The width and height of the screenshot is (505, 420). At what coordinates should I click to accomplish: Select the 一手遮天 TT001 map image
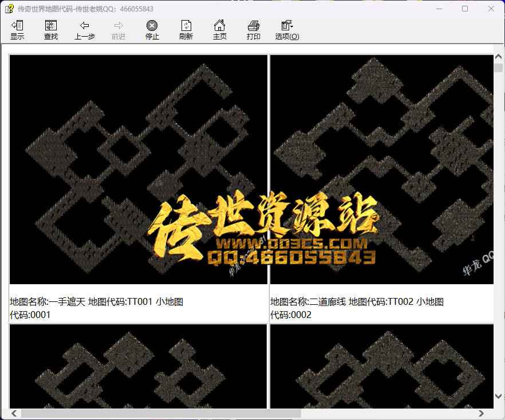click(139, 170)
